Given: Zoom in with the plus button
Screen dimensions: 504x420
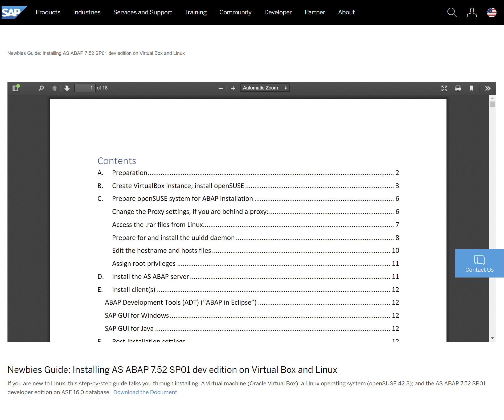Looking at the screenshot, I should pyautogui.click(x=233, y=88).
